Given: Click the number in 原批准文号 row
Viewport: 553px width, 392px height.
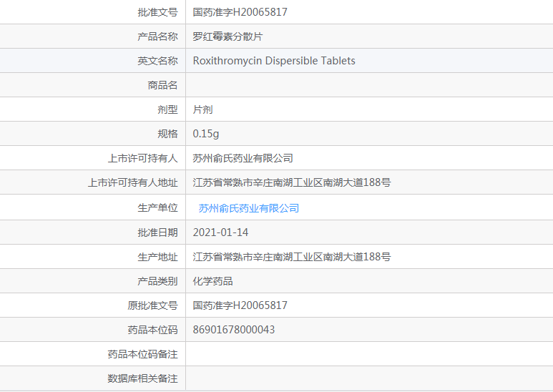Looking at the screenshot, I should (x=240, y=305).
